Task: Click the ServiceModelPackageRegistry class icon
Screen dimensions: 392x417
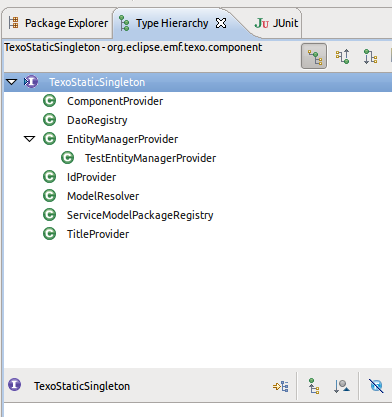Action: pyautogui.click(x=50, y=215)
